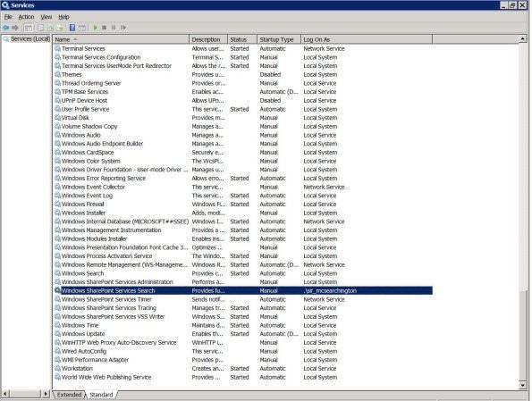Image resolution: width=532 pixels, height=401 pixels.
Task: Click the vertical scrollbar down arrow
Action: [x=523, y=385]
